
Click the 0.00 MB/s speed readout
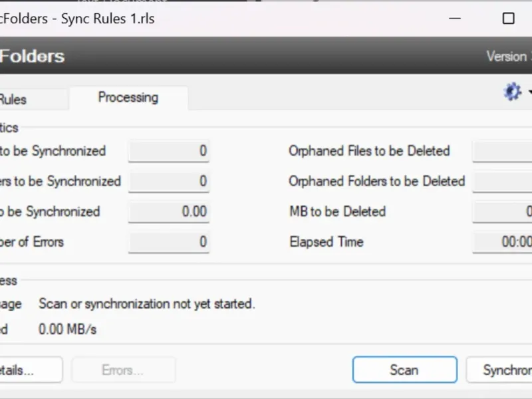(67, 329)
